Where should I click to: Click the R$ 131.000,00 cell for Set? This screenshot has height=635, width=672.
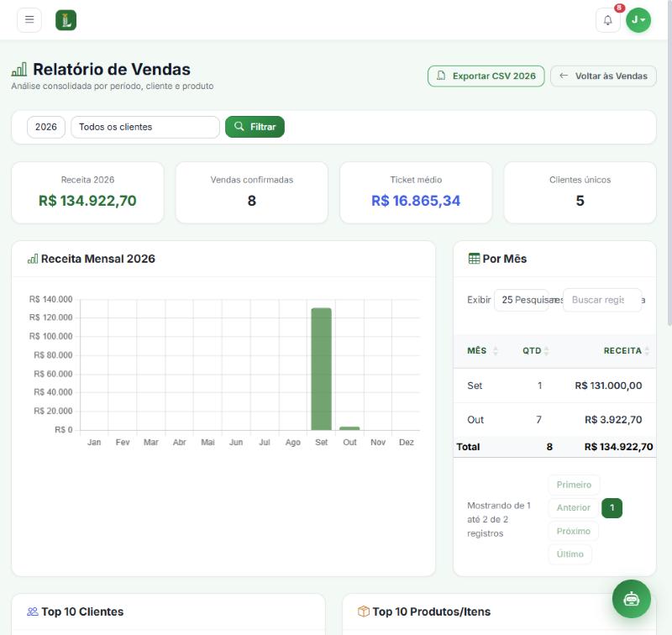click(608, 386)
